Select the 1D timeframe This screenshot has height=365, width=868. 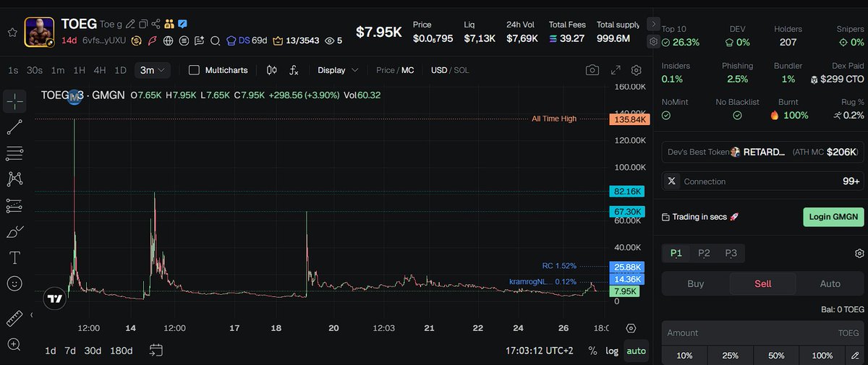click(x=121, y=70)
